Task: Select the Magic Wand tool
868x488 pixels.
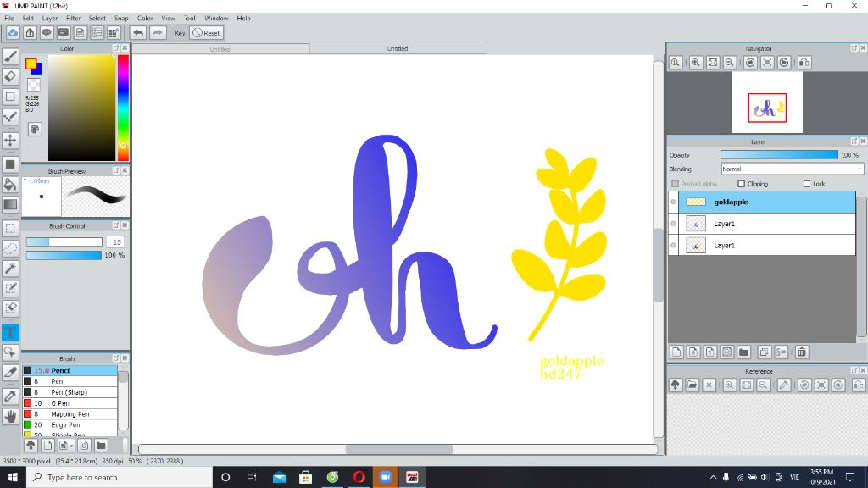Action: (10, 269)
